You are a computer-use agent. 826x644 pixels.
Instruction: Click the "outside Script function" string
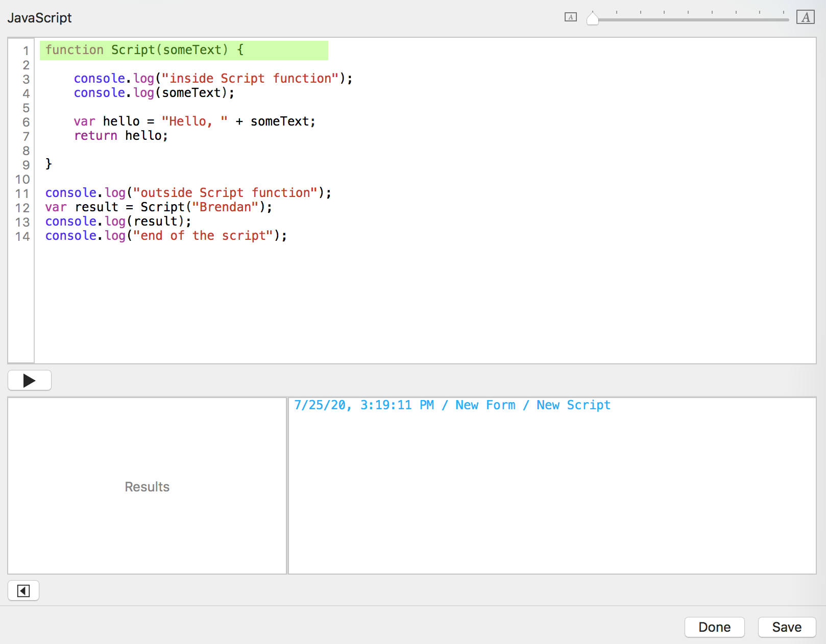click(x=225, y=193)
